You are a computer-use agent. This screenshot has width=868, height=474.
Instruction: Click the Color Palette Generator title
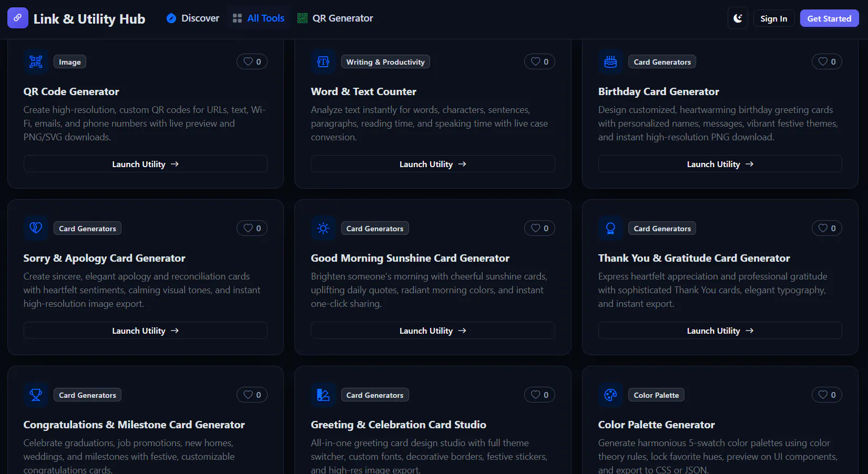(x=657, y=425)
